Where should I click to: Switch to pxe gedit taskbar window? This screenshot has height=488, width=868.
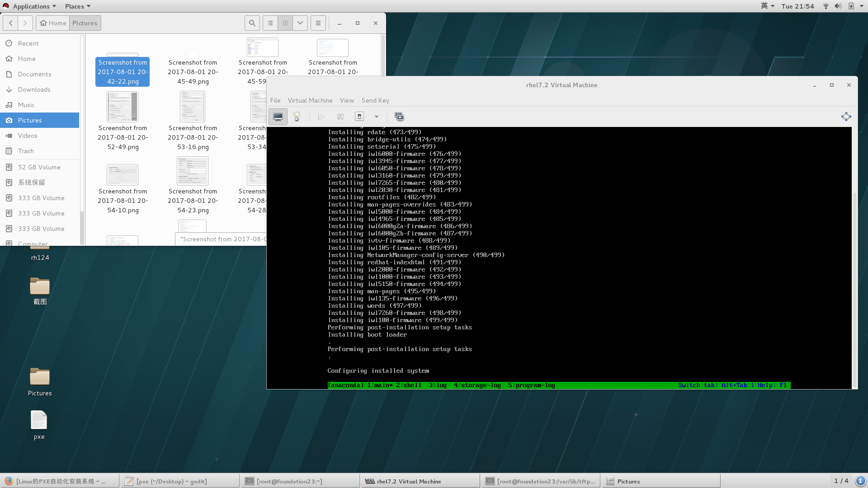[179, 481]
